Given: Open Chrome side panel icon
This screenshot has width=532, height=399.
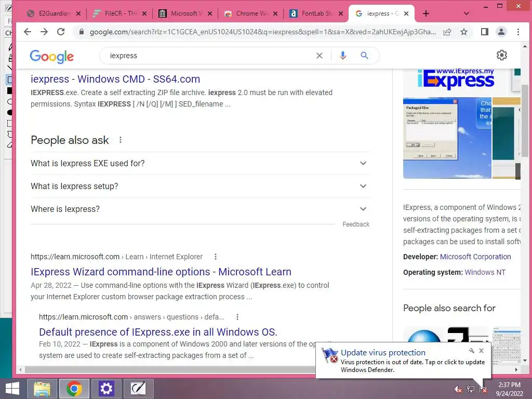Looking at the screenshot, I should pos(485,32).
